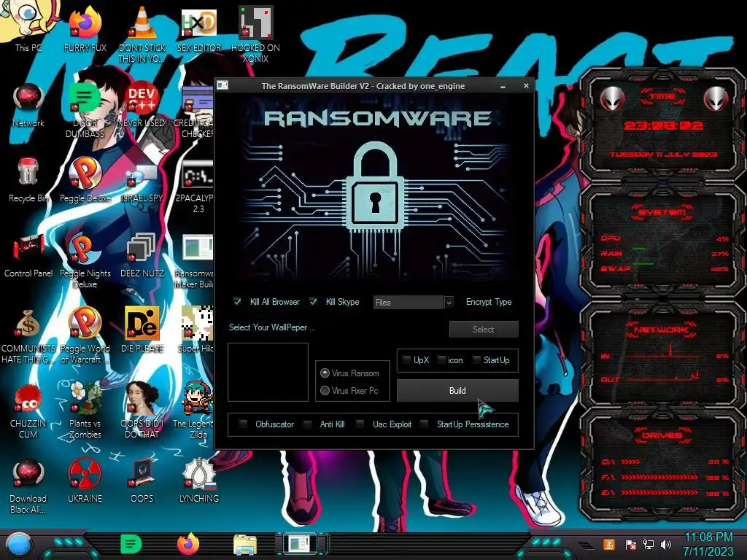Open the OOPS DID I DO THAT portrait icon
The height and width of the screenshot is (560, 747).
click(x=142, y=411)
